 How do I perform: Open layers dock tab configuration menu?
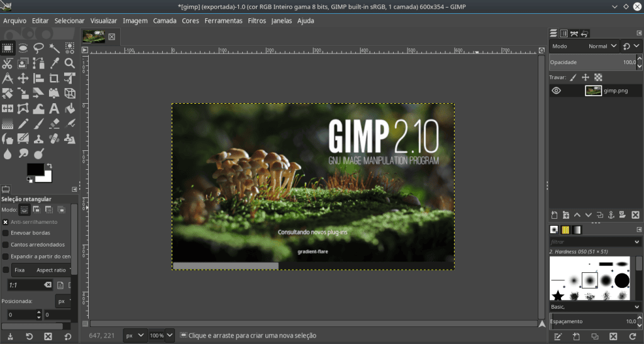coord(639,33)
